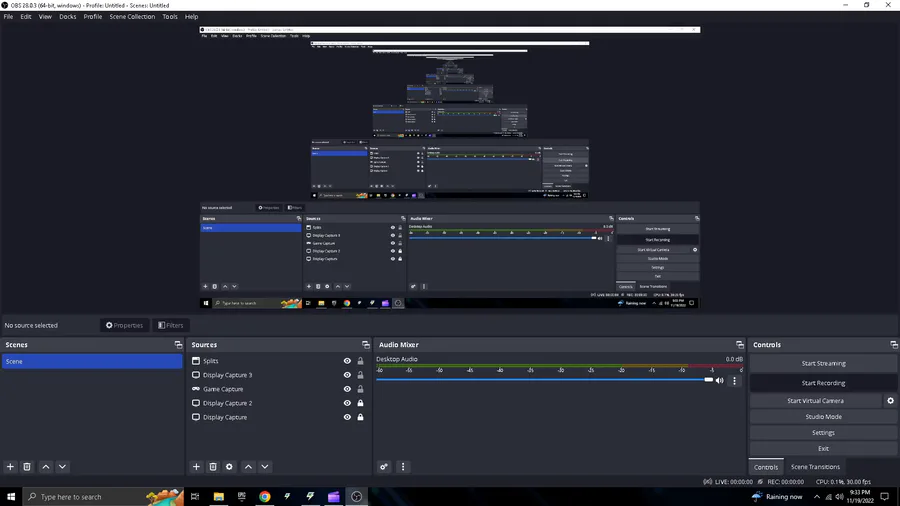Hide the Display Capture 3 source
This screenshot has width=900, height=506.
click(x=347, y=375)
